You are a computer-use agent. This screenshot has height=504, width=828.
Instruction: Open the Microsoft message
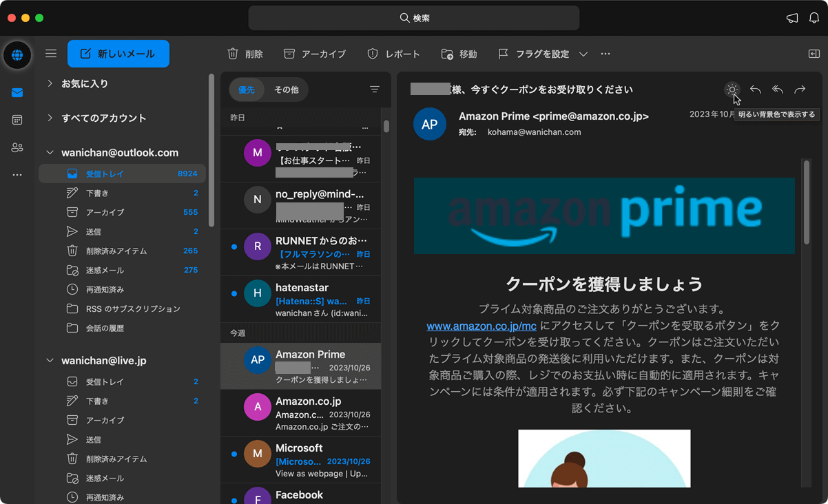(x=300, y=460)
